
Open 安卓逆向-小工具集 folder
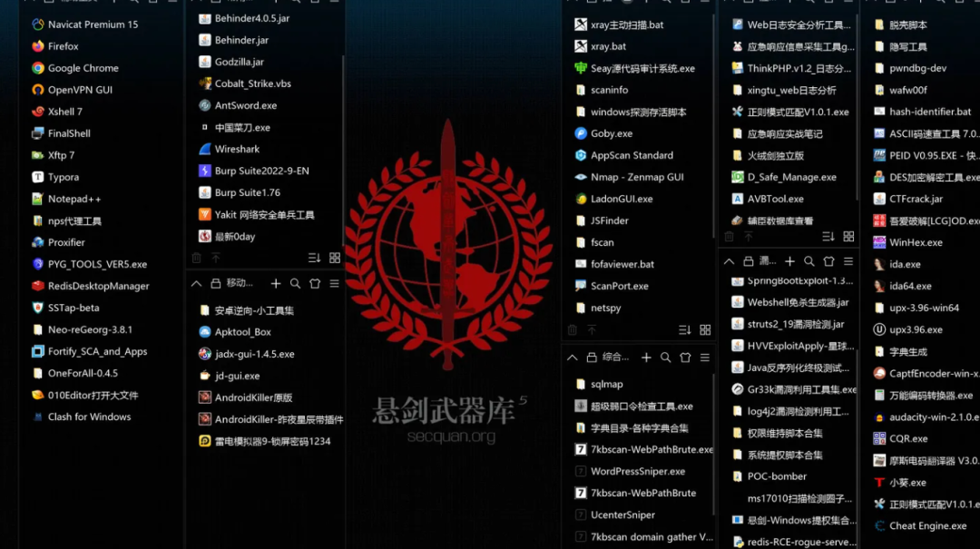pos(246,310)
